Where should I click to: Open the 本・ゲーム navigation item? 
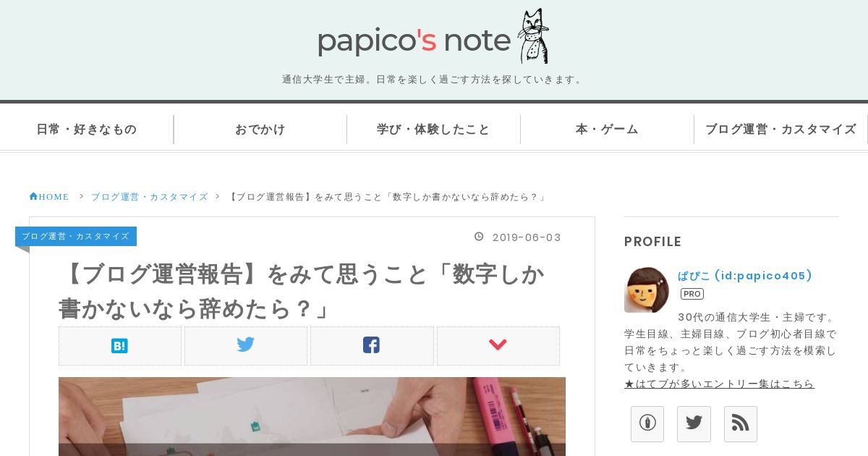[607, 130]
